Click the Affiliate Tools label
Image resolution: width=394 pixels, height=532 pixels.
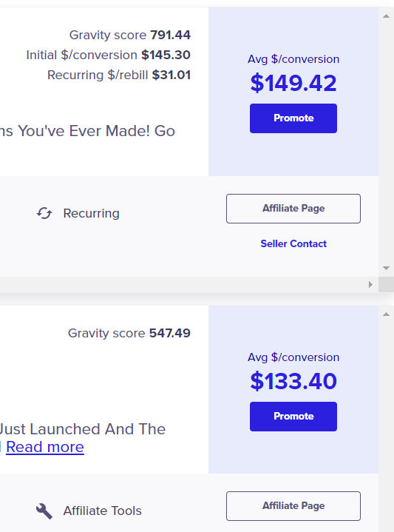pos(103,511)
